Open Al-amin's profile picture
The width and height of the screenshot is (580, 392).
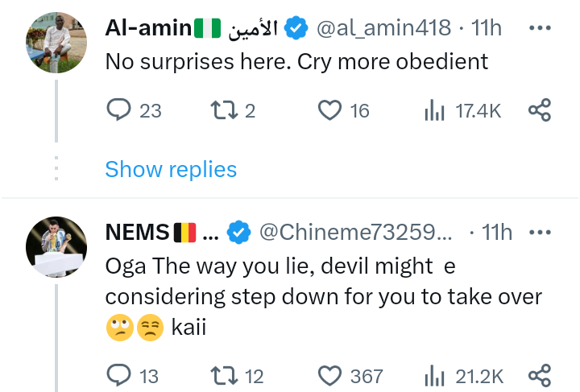[56, 43]
